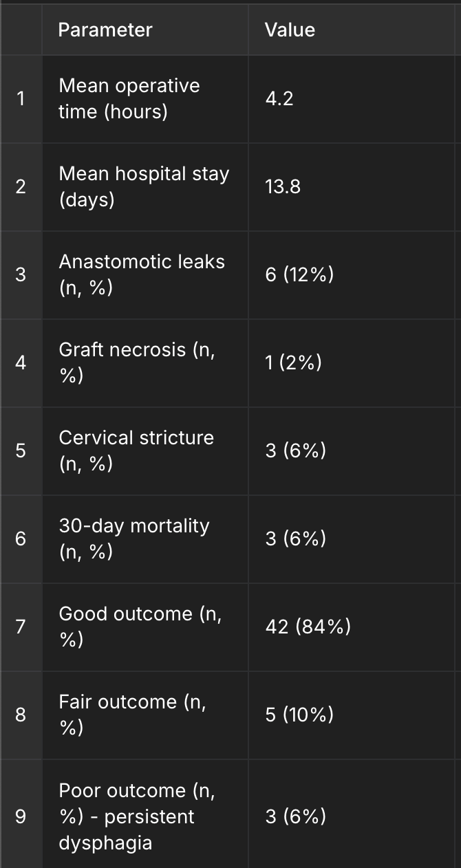Click the value 4.2
The height and width of the screenshot is (868, 461).
pyautogui.click(x=279, y=98)
